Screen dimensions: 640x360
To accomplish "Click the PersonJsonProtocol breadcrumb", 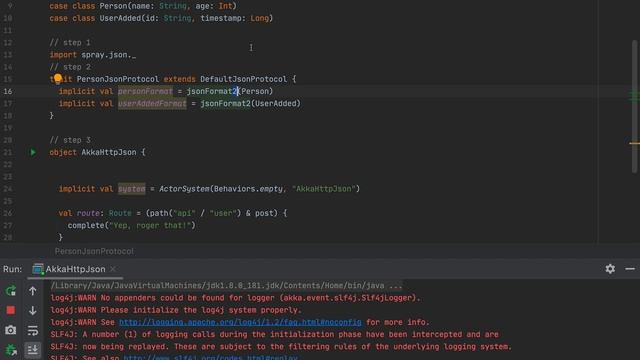I will 94,251.
